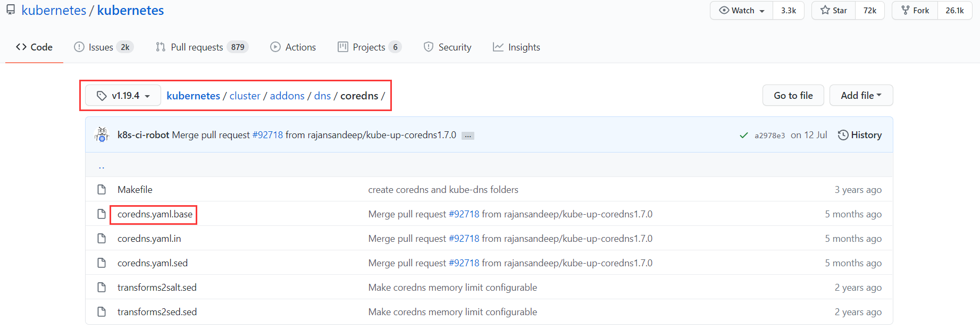The width and height of the screenshot is (980, 329).
Task: Open the Pull requests tab
Action: point(202,47)
